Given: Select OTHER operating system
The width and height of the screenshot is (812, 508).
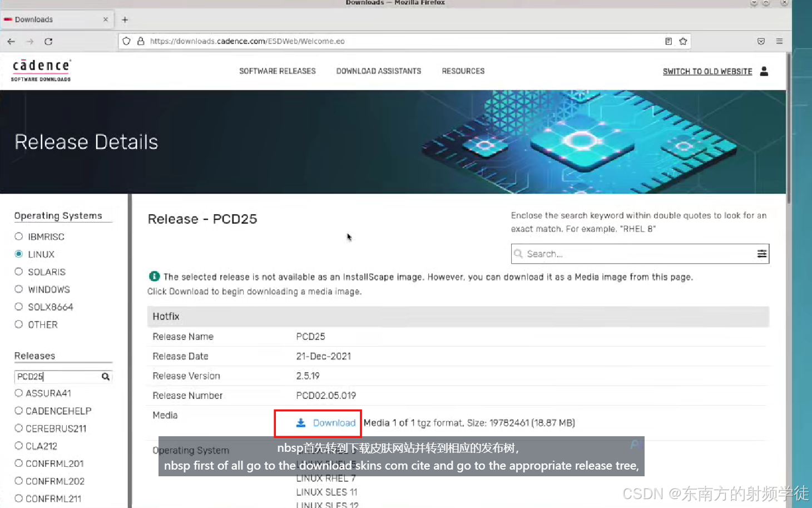Looking at the screenshot, I should coord(19,324).
